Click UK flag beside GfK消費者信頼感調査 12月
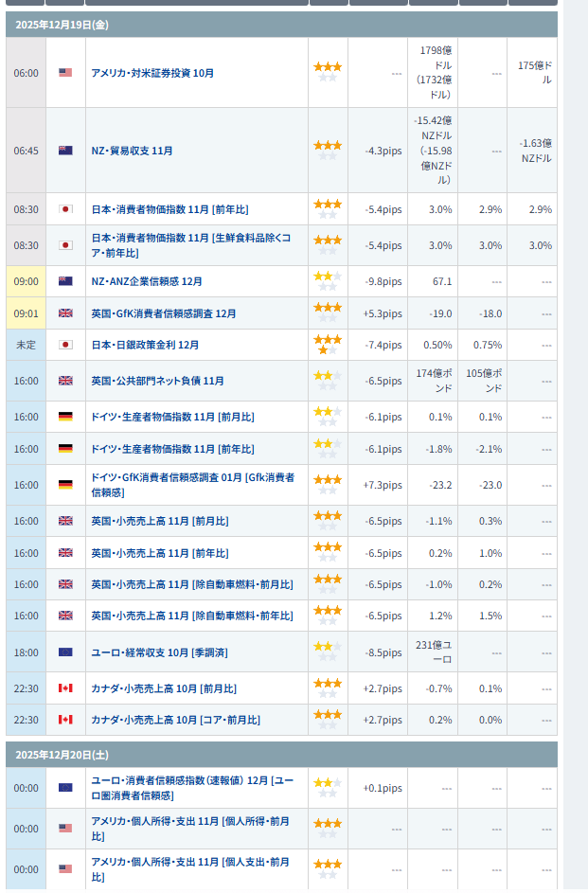 [65, 313]
